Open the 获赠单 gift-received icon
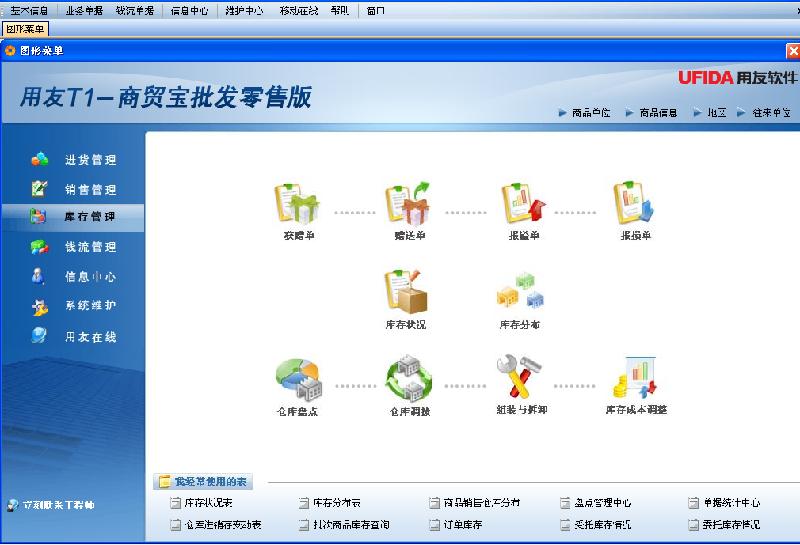 click(297, 204)
